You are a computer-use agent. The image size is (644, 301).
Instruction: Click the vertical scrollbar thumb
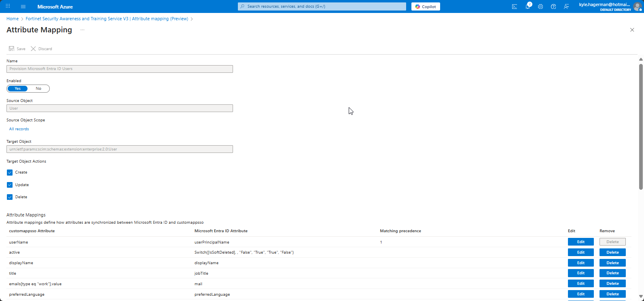coord(641,126)
